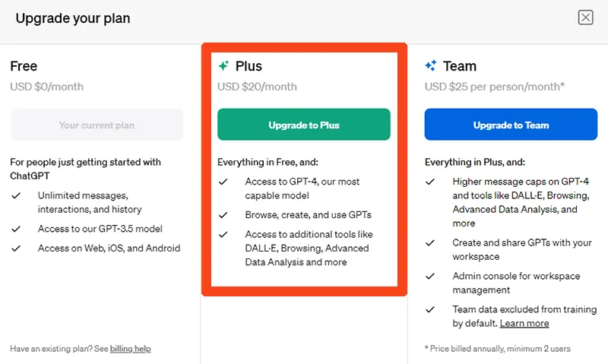608x364 pixels.
Task: Click the Upgrade to Plus button
Action: click(x=303, y=125)
